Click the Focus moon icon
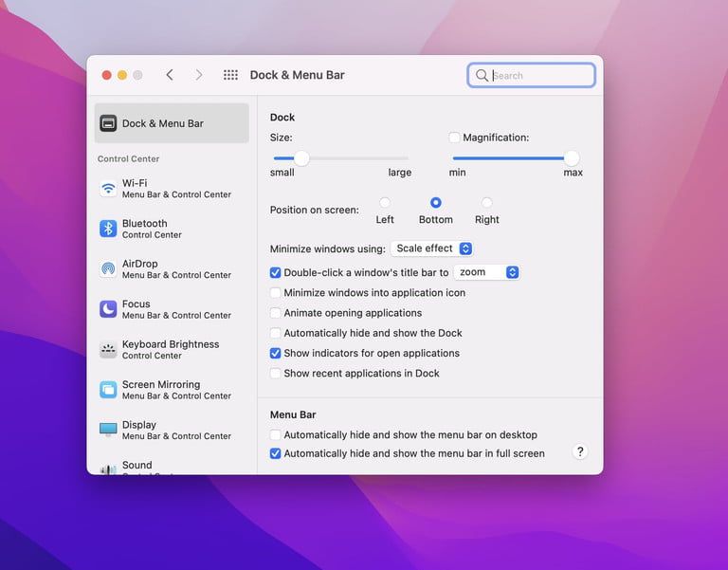Viewport: 728px width, 570px height. pyautogui.click(x=108, y=309)
